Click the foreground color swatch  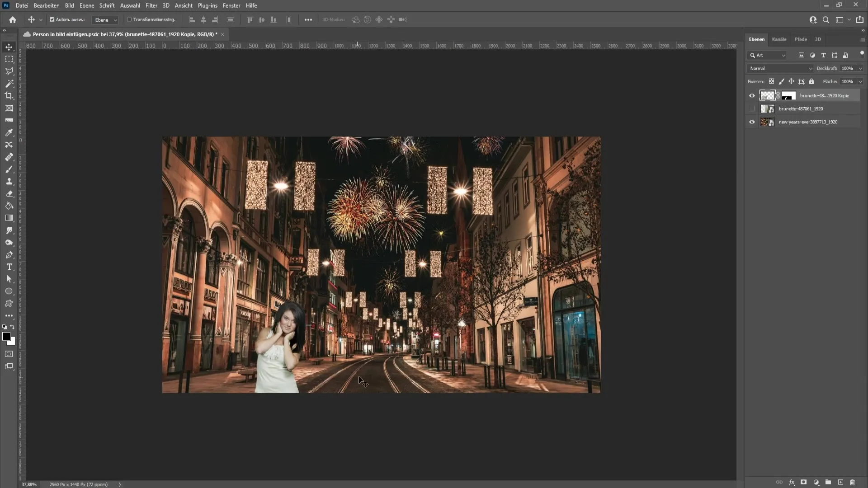6,336
